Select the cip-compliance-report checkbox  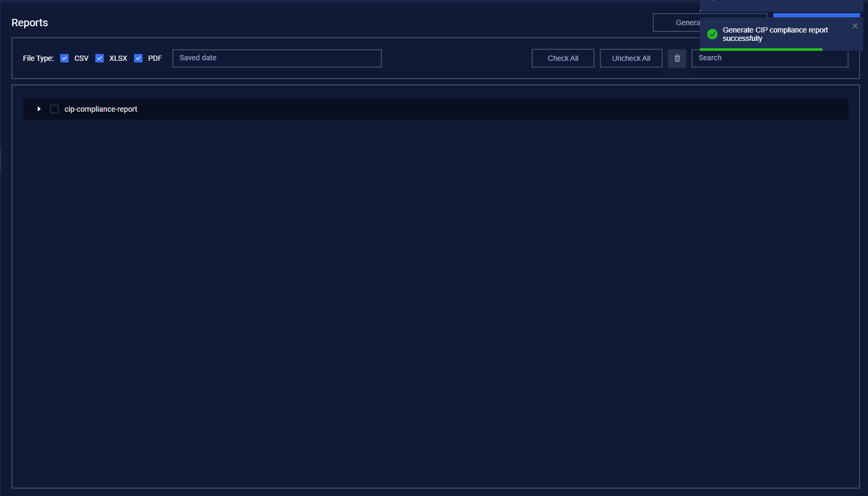(54, 109)
